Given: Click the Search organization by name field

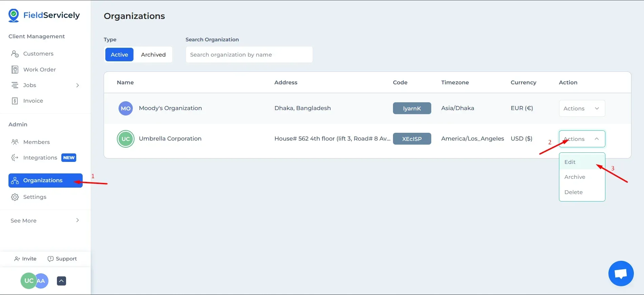Looking at the screenshot, I should 249,55.
